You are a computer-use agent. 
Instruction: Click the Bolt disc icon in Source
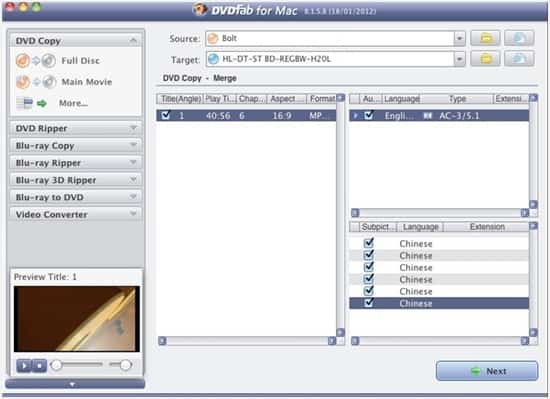tap(213, 38)
